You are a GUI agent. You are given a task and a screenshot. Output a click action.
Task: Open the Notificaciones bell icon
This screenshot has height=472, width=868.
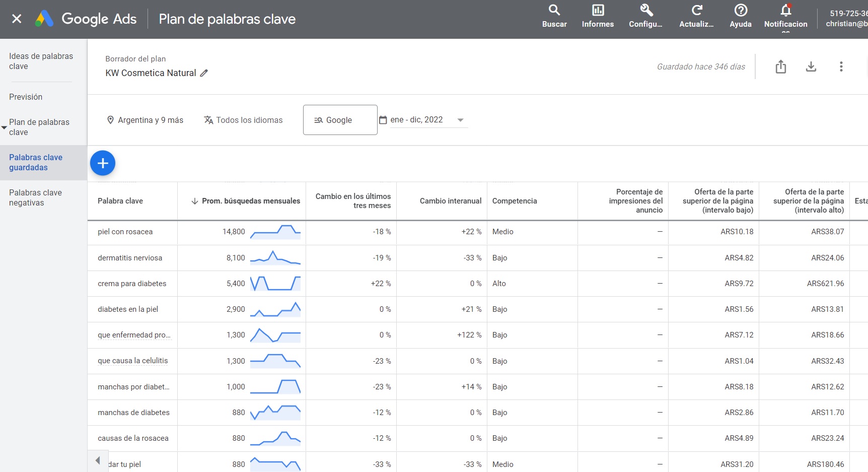[x=785, y=11]
